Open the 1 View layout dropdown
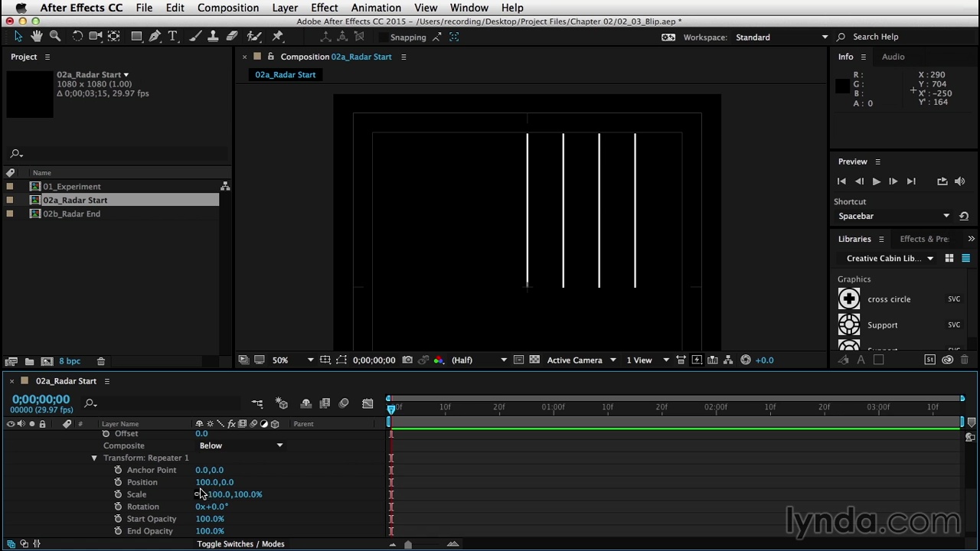980x551 pixels. (648, 360)
